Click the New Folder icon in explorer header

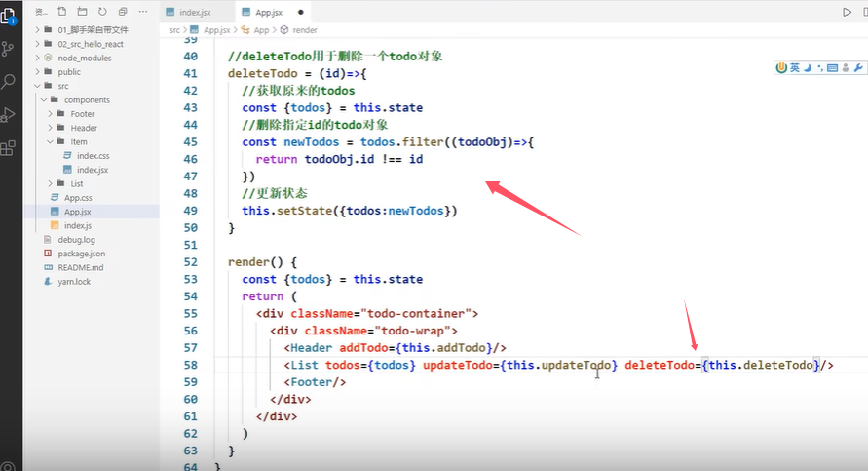82,11
